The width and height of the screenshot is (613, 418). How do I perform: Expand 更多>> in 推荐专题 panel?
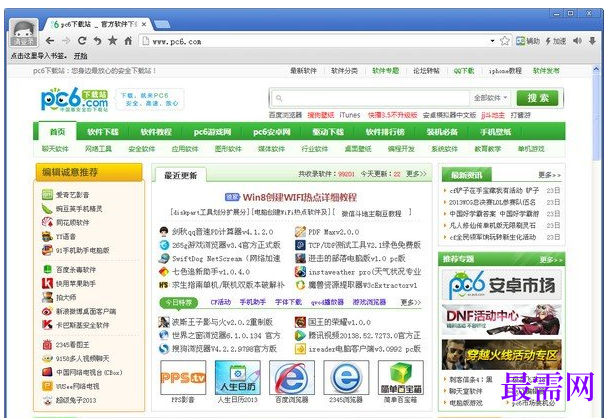point(551,260)
